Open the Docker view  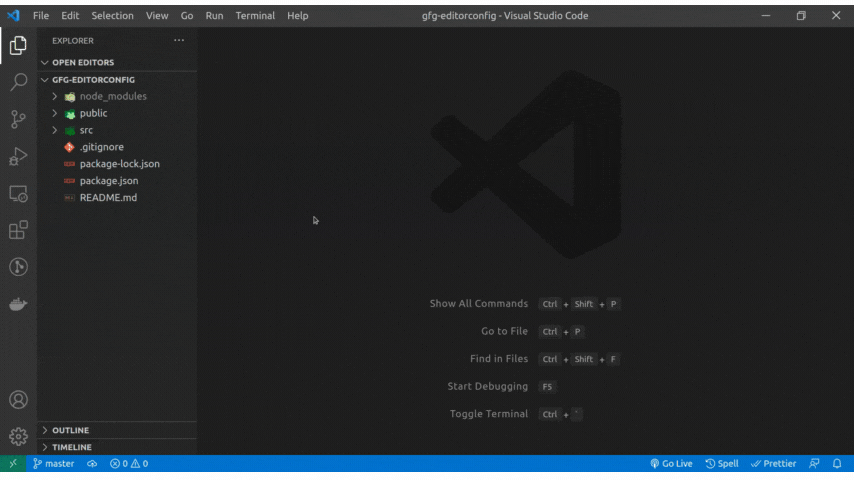[x=18, y=304]
